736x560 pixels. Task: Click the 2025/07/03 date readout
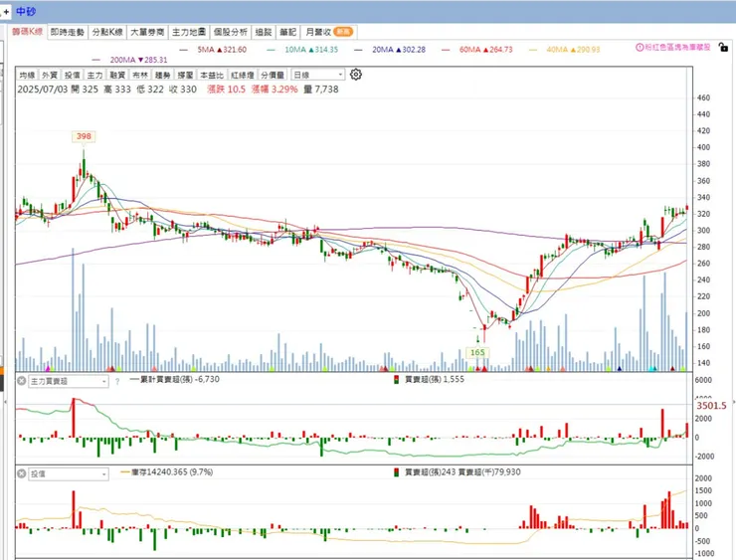click(43, 90)
